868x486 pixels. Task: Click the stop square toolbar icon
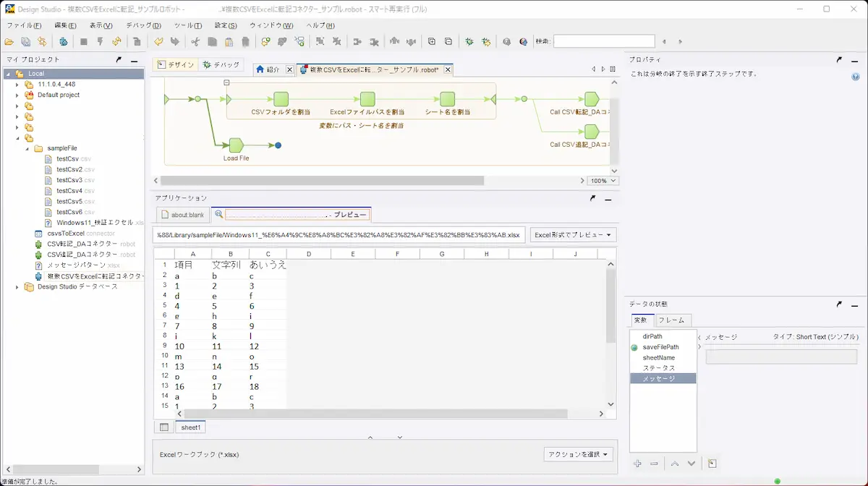point(84,41)
